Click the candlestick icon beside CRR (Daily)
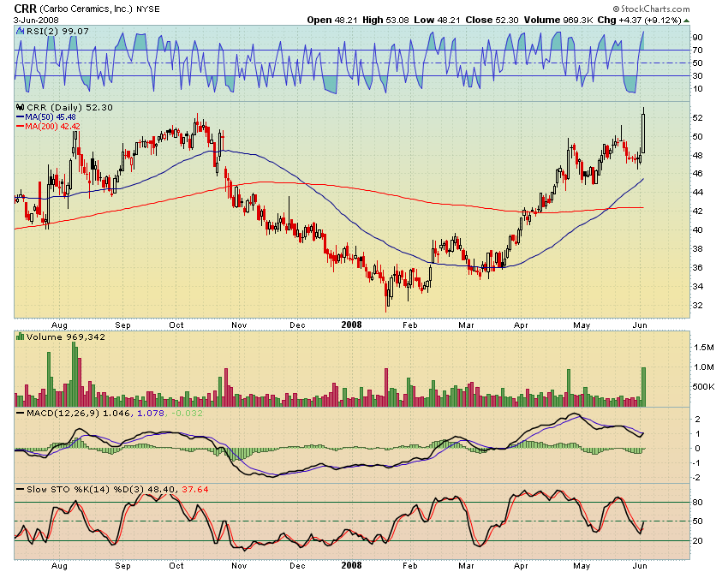This screenshot has height=572, width=728. pyautogui.click(x=20, y=108)
